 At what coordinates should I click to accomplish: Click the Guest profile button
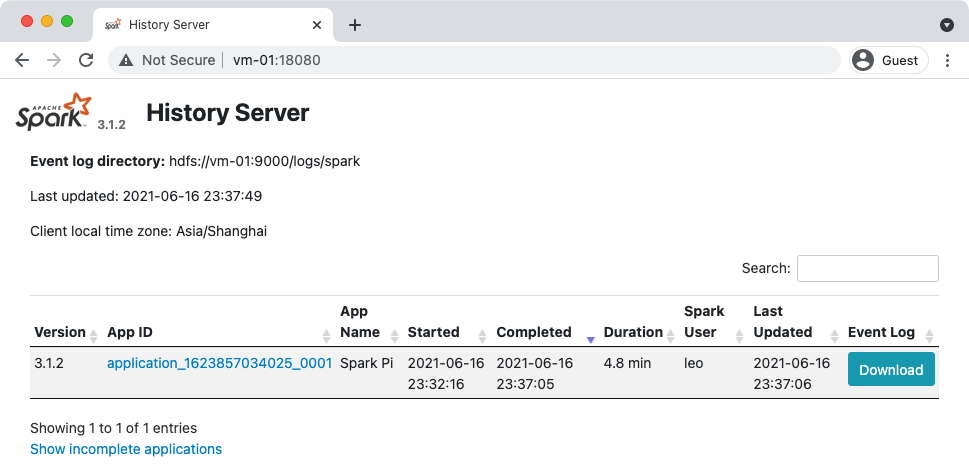point(887,60)
